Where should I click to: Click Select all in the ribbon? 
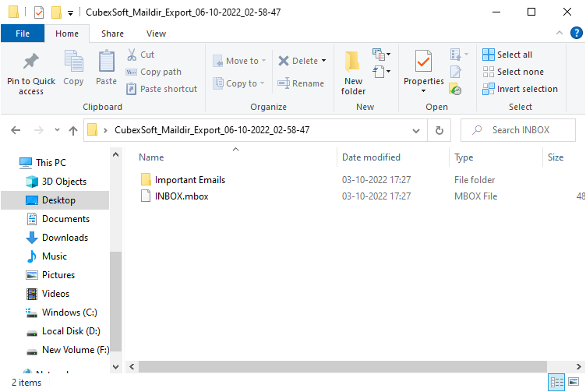coord(507,55)
